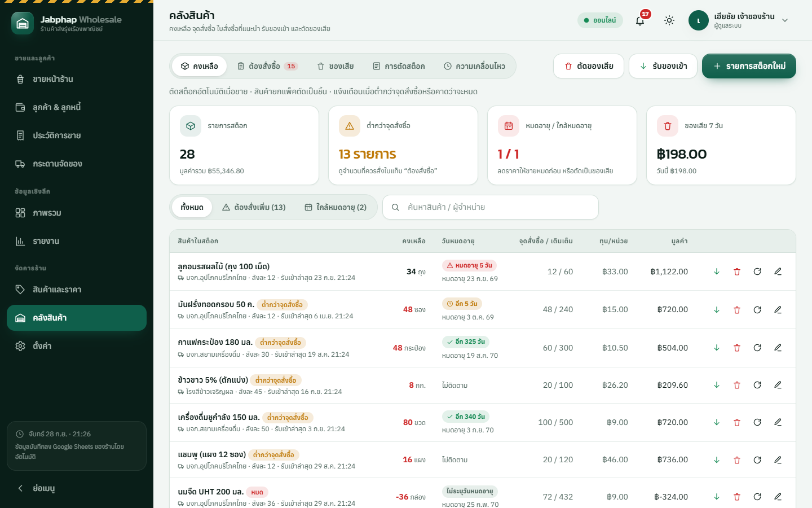Open กระดานจัดของ in the sidebar
Viewport: 812px width, 508px height.
tap(77, 164)
